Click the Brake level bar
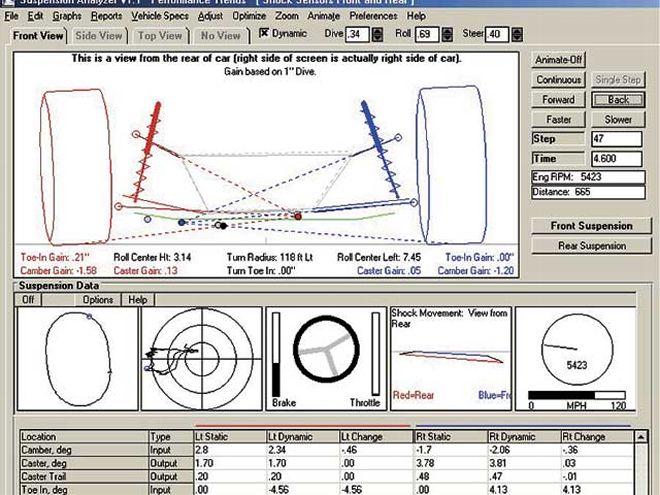This screenshot has width=660, height=495. point(276,354)
